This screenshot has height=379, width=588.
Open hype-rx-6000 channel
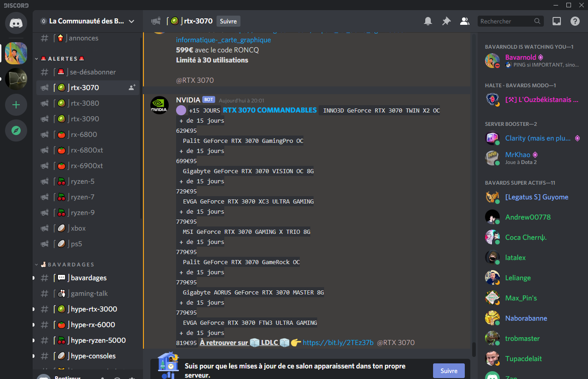click(87, 325)
